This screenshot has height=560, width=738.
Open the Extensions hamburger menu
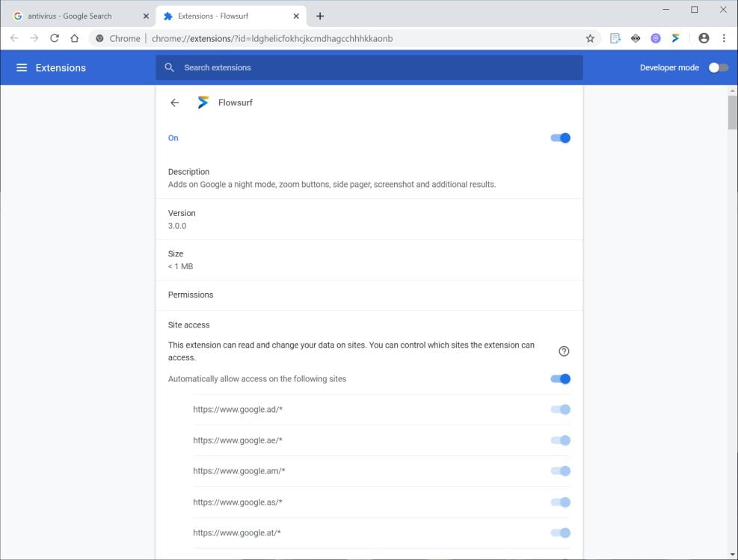[x=22, y=68]
